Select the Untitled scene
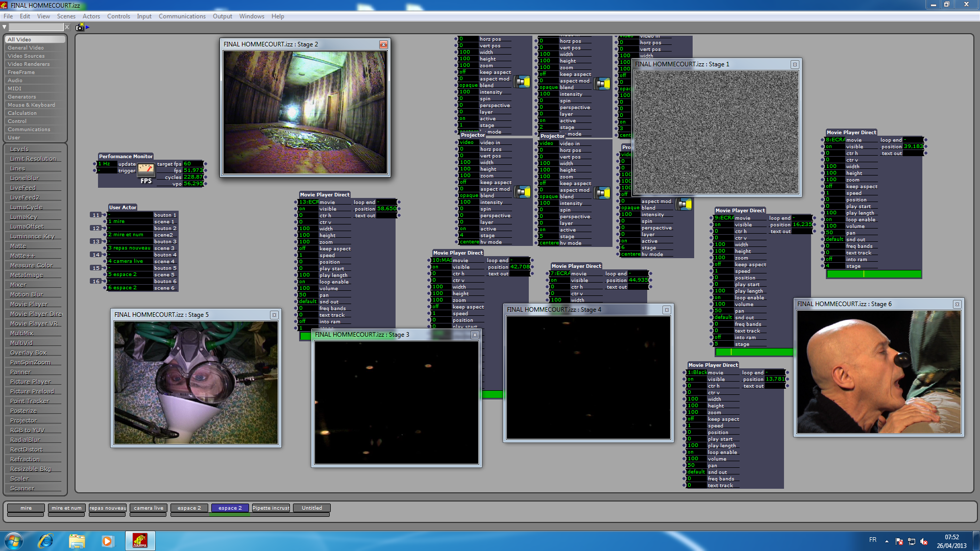980x551 pixels. coord(312,508)
